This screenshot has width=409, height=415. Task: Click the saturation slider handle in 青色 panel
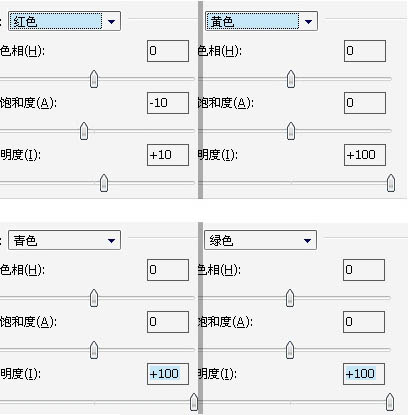[x=94, y=350]
